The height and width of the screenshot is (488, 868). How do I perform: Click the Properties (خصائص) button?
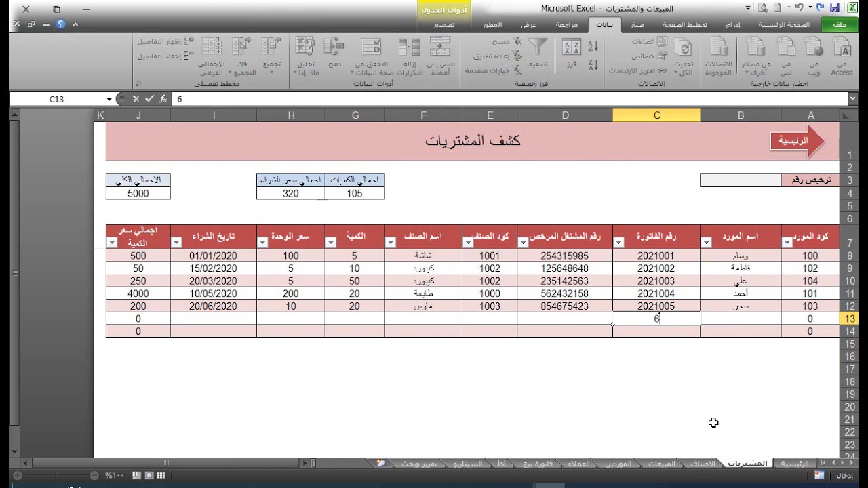point(650,56)
